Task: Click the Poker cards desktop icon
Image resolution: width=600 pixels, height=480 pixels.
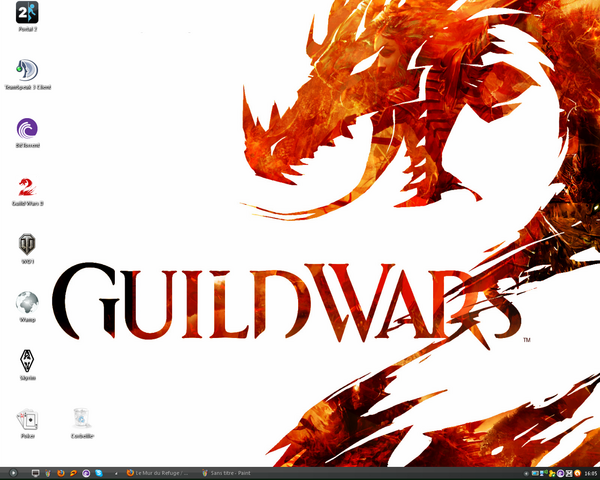Action: (27, 424)
